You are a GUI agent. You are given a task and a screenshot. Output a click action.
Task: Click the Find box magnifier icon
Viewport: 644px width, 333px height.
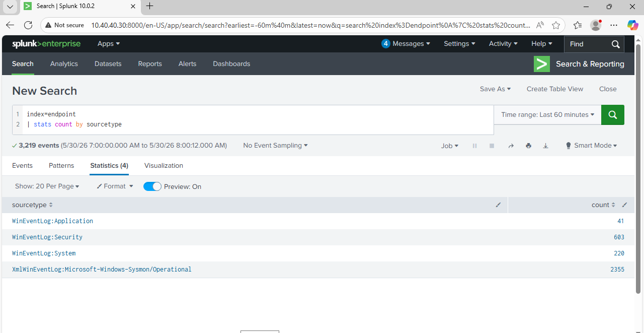click(x=615, y=44)
